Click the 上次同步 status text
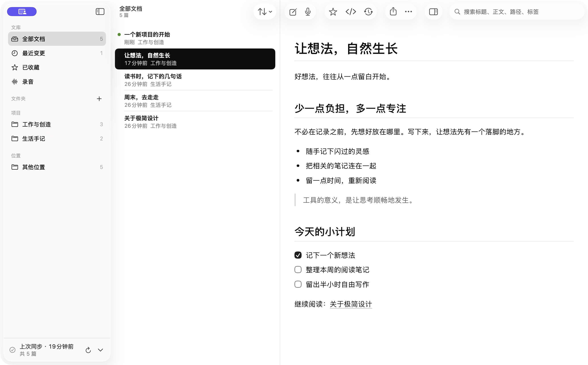 point(46,347)
